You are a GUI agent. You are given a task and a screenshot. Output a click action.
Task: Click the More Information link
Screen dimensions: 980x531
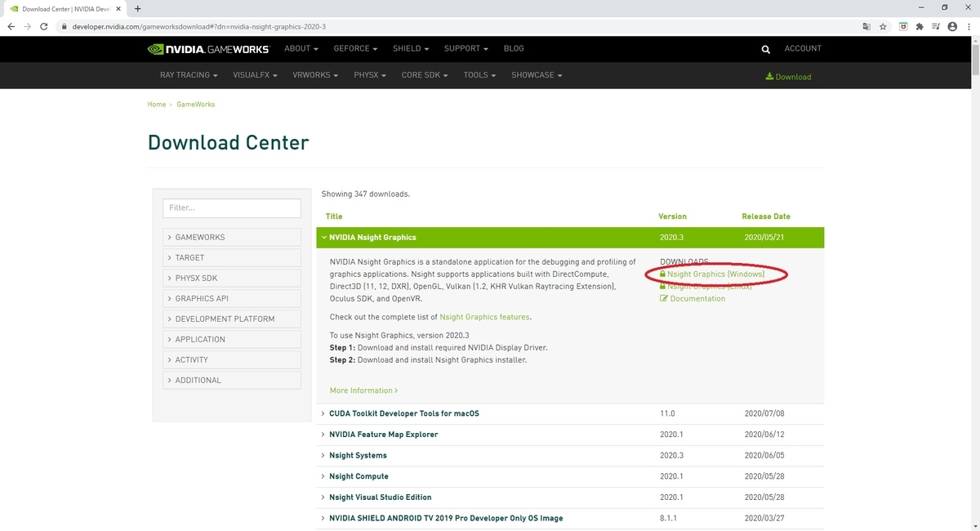[x=363, y=390]
